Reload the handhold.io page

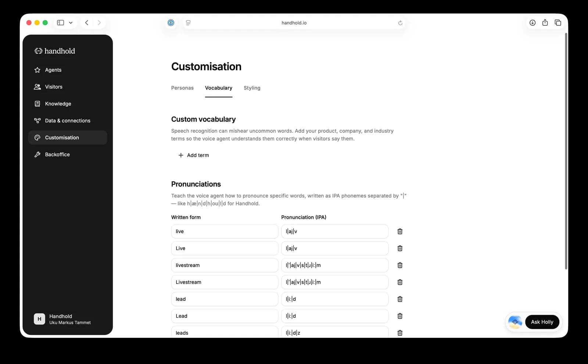tap(400, 23)
